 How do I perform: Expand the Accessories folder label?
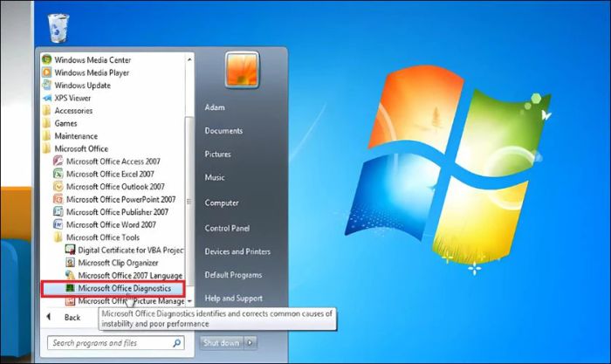pos(73,111)
